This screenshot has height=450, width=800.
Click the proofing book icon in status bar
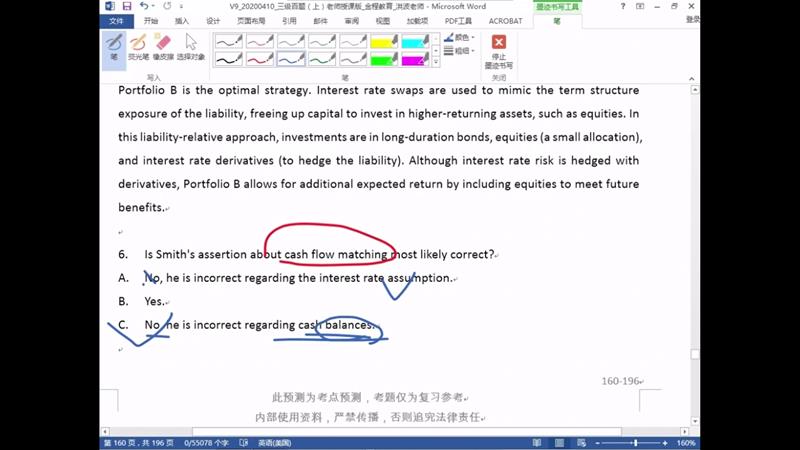tap(244, 443)
